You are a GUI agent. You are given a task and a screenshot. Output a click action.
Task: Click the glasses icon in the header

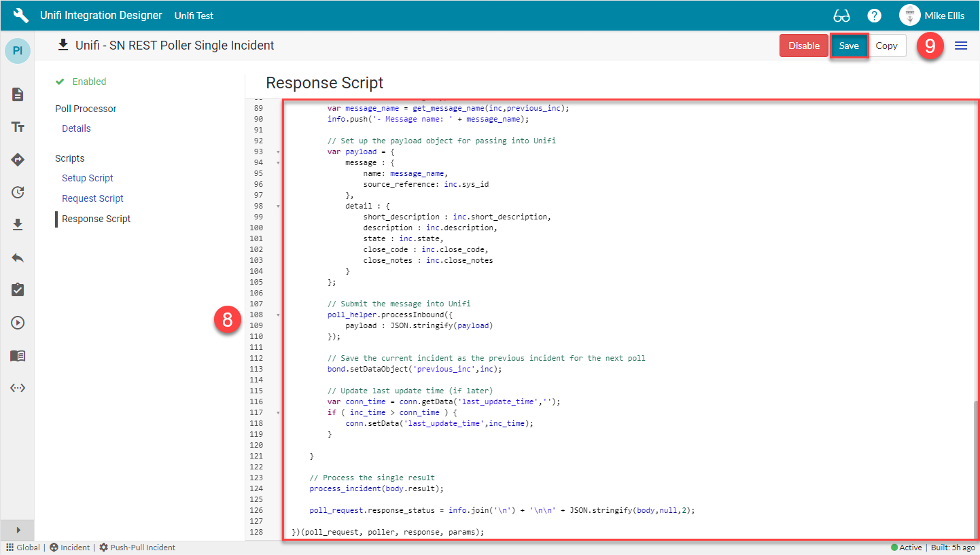[x=841, y=16]
